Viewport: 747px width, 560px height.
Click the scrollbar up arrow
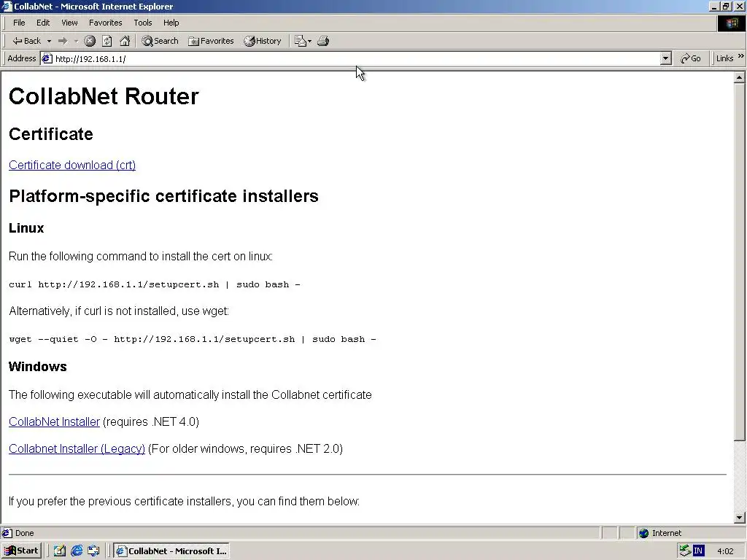[x=740, y=77]
